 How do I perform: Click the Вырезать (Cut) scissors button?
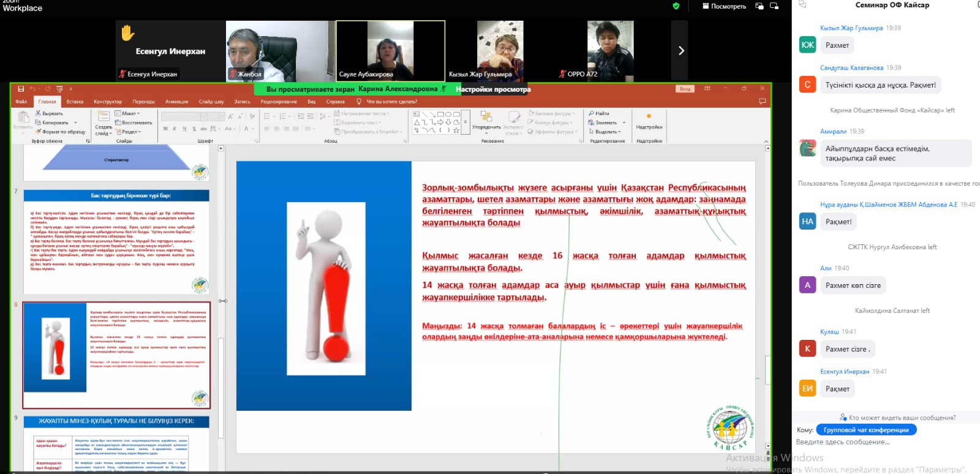click(x=50, y=113)
